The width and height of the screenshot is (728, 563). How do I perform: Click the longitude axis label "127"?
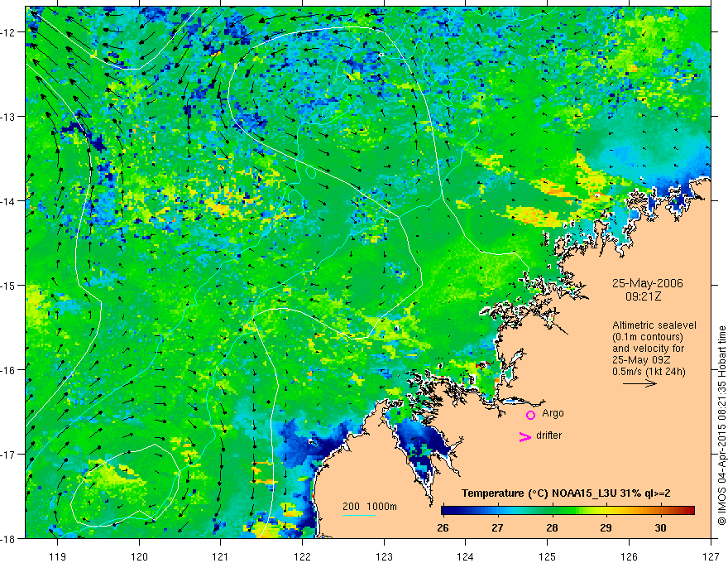click(x=711, y=556)
